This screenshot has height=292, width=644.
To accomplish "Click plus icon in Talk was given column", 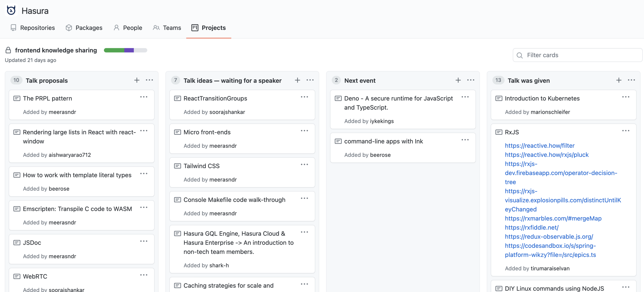I will tap(619, 80).
